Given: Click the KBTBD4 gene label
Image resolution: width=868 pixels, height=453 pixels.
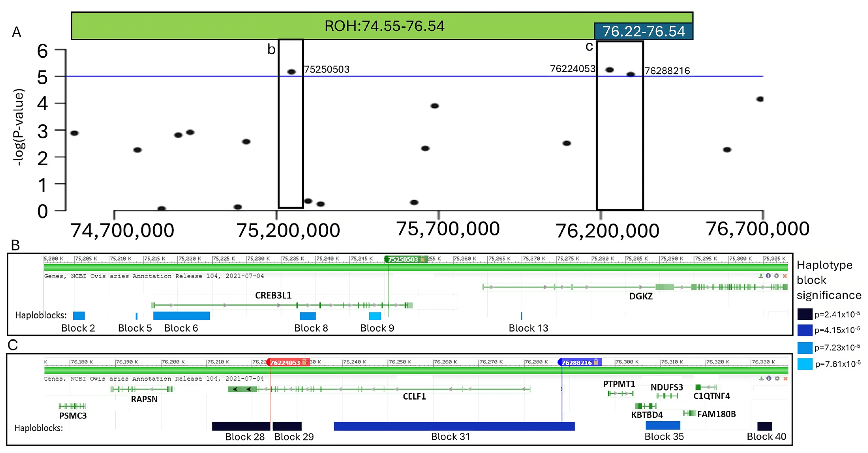Looking at the screenshot, I should (x=647, y=415).
